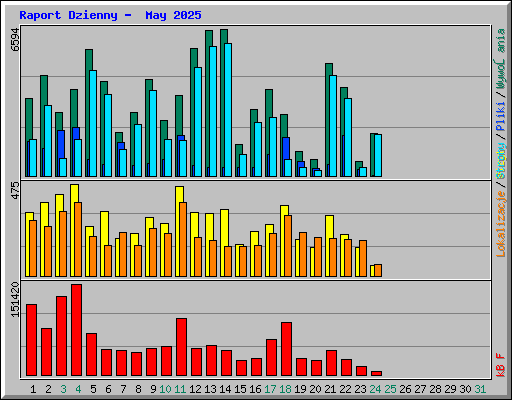Screen dimensions: 512x400
Task: Click green day label 4
Action: [x=78, y=389]
